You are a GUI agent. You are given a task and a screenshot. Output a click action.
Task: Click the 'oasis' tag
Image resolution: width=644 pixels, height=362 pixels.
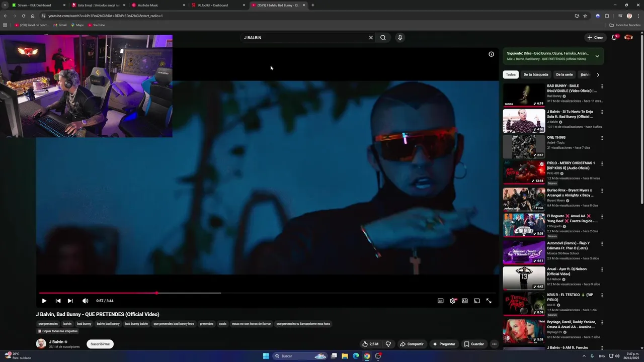click(x=222, y=324)
